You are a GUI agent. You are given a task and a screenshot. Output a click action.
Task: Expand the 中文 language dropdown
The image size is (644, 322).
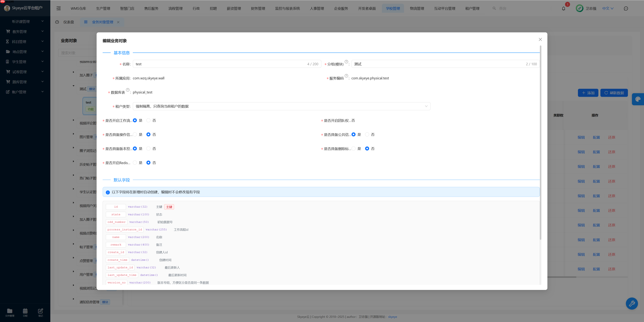pos(608,8)
